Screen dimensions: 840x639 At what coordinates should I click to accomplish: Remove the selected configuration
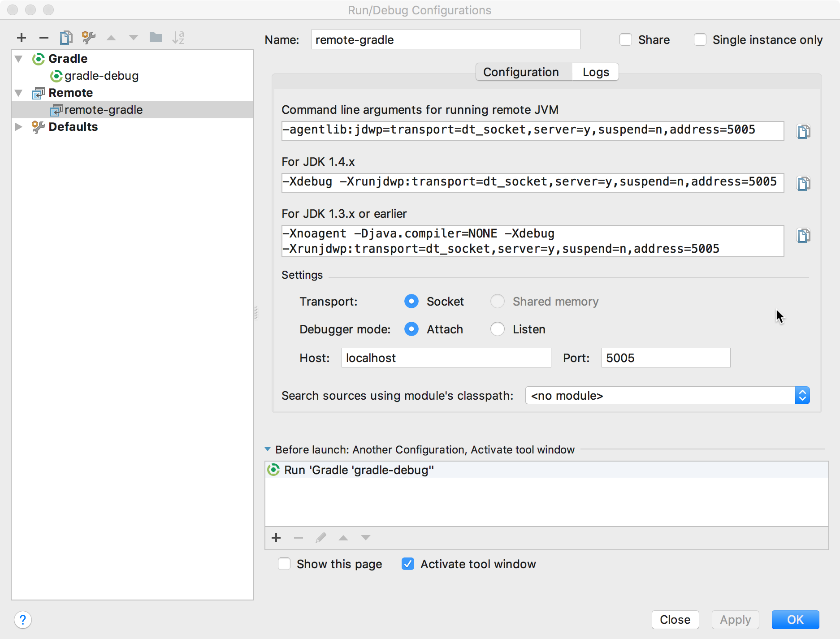point(43,38)
